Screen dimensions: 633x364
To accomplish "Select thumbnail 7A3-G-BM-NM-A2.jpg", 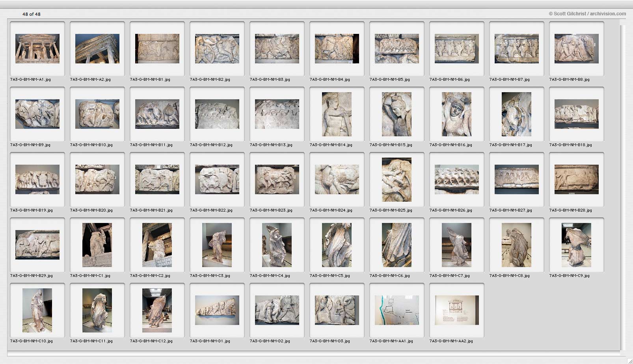I will pyautogui.click(x=97, y=48).
